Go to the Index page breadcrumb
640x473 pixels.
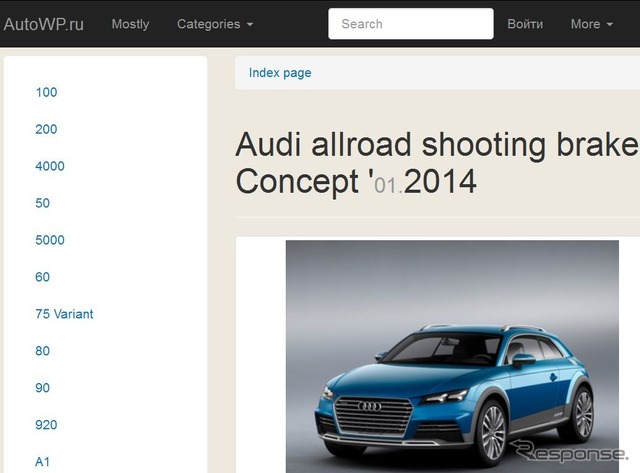(x=280, y=73)
